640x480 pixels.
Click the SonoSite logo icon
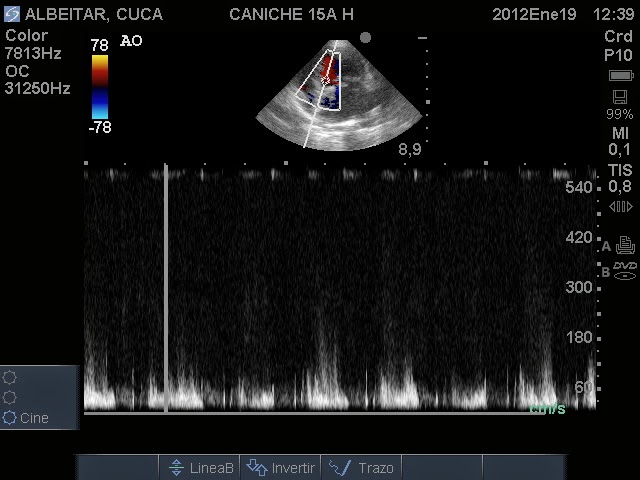click(12, 14)
